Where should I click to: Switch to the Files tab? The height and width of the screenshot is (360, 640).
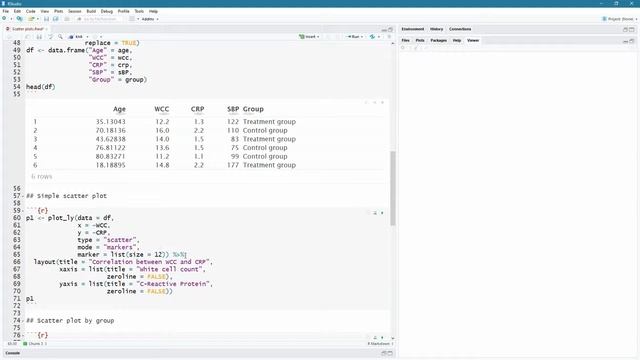(x=405, y=40)
